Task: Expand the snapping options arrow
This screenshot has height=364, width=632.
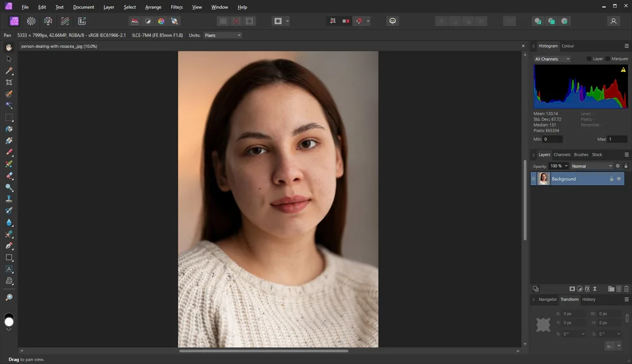Action: coord(368,21)
